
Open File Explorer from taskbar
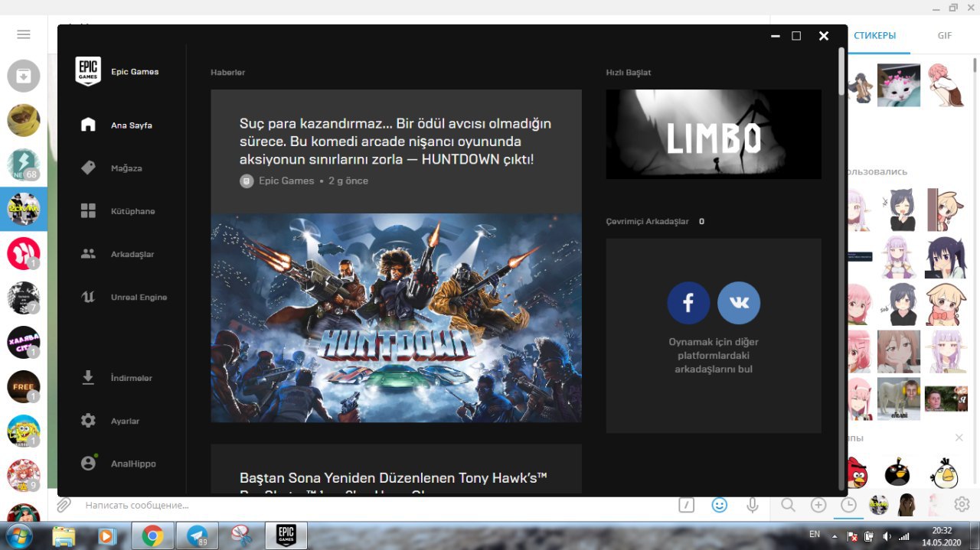[x=64, y=535]
